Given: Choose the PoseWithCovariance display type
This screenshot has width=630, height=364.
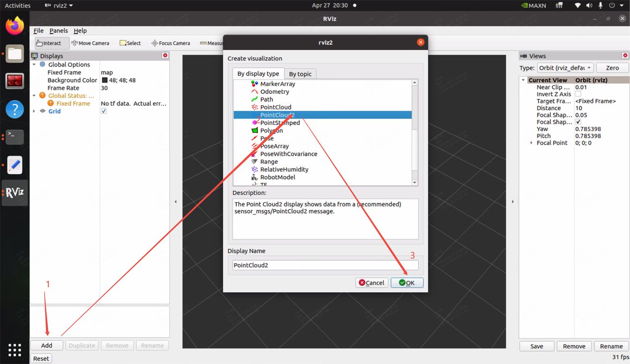Looking at the screenshot, I should 288,154.
